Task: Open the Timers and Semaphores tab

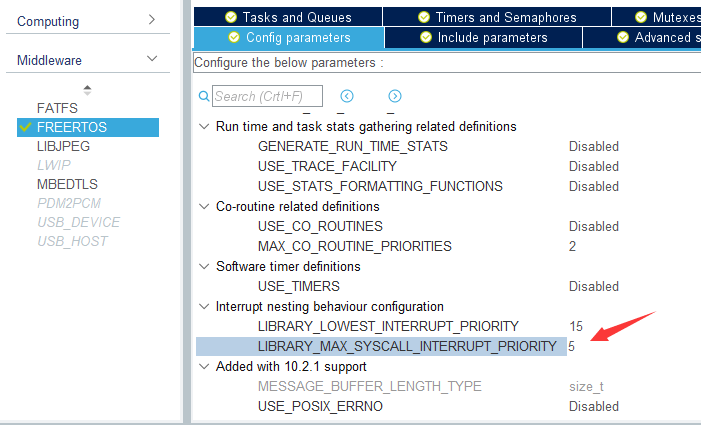Action: 497,17
